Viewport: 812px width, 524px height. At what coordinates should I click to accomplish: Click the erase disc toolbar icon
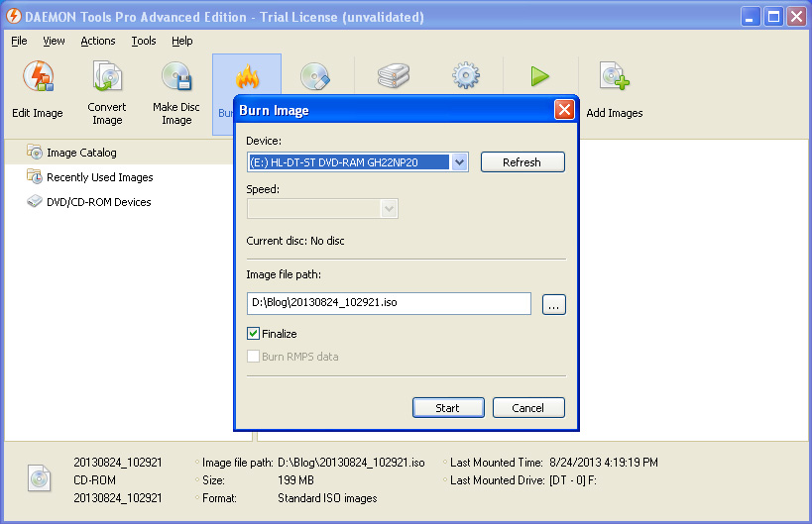pos(315,76)
